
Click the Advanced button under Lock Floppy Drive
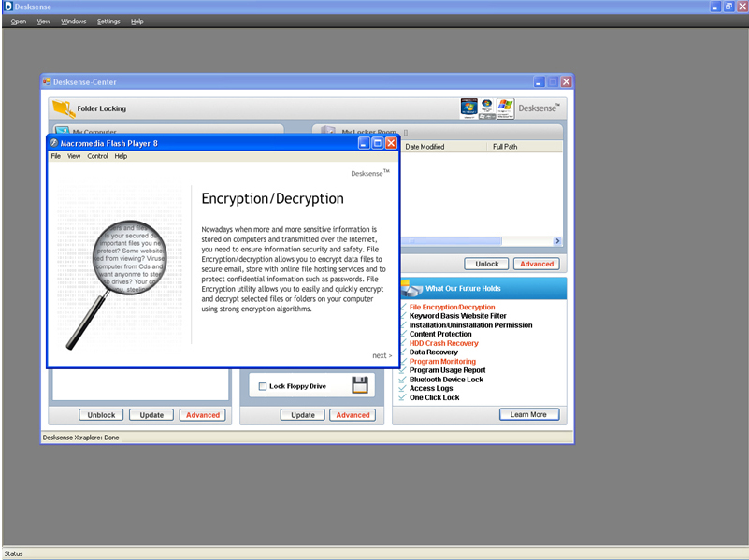pyautogui.click(x=353, y=415)
